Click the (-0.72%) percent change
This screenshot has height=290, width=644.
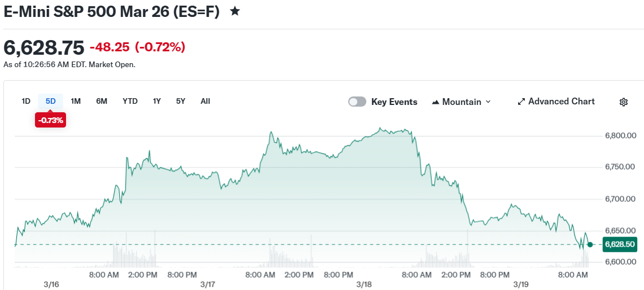click(x=160, y=47)
